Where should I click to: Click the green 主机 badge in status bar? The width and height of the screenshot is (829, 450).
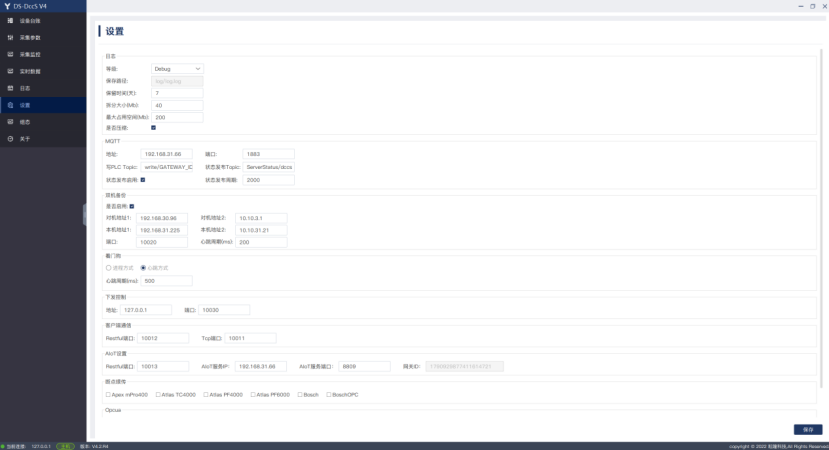(66, 447)
